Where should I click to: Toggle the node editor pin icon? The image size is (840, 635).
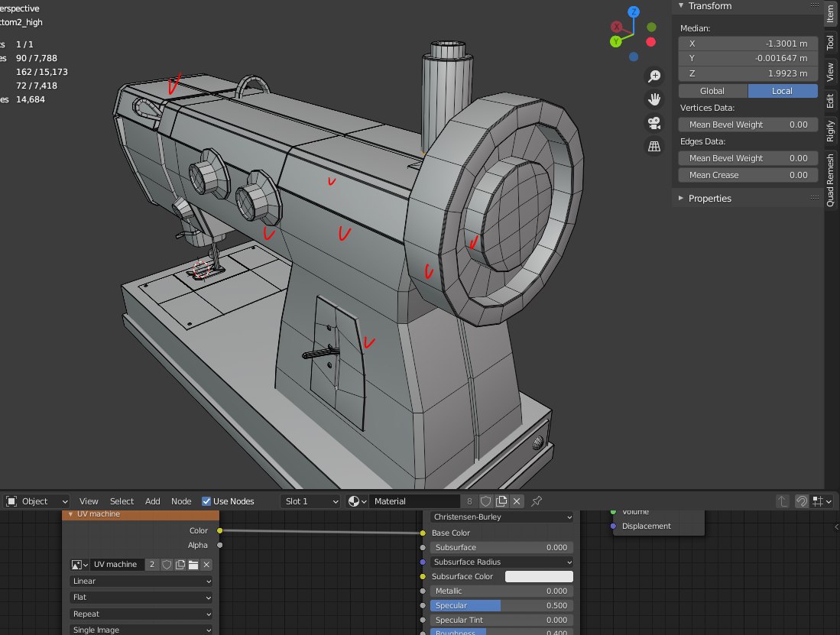click(x=537, y=501)
